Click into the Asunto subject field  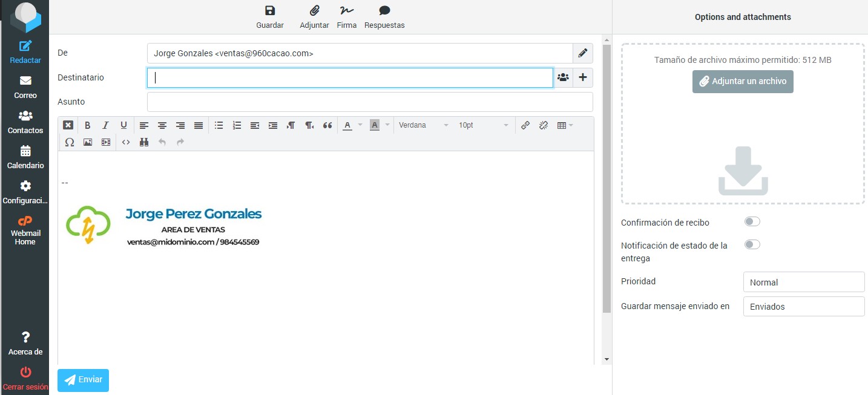370,102
